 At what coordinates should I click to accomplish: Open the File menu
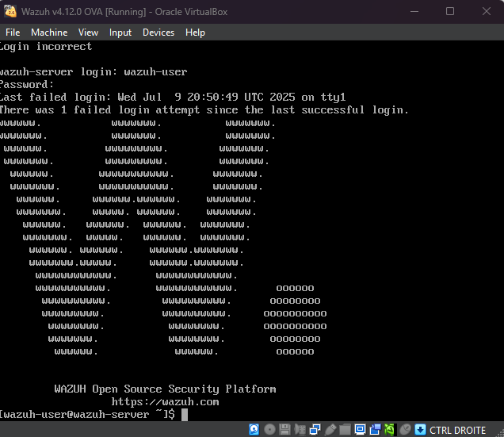[13, 33]
